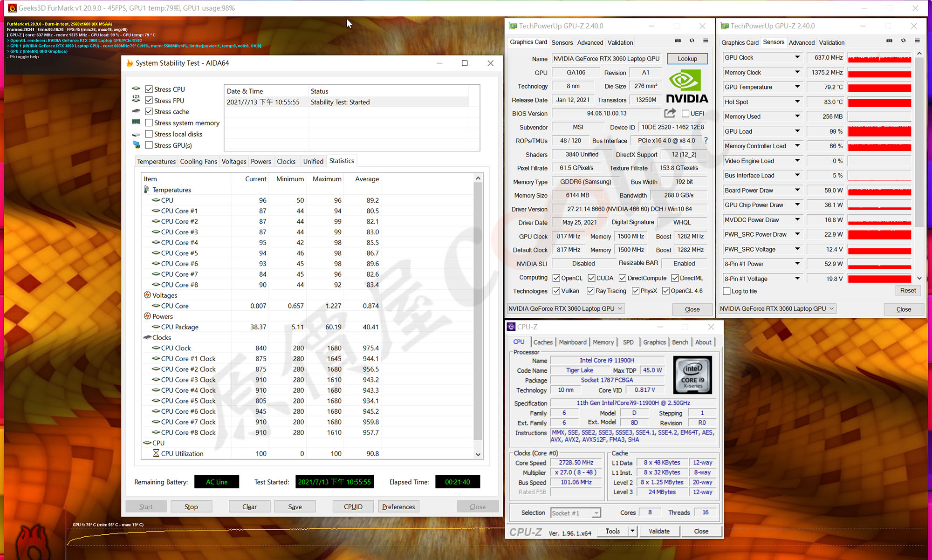The image size is (932, 560).
Task: Click the GPU Load sensor graph bar
Action: (x=879, y=131)
